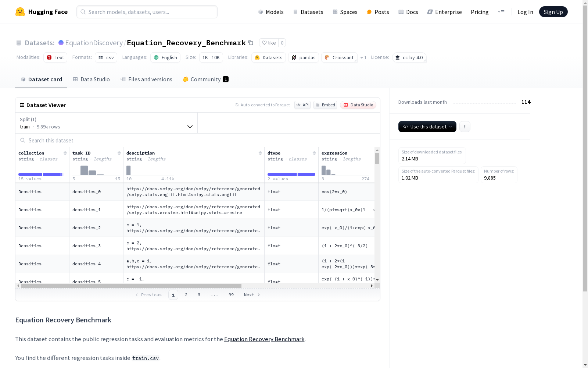This screenshot has width=588, height=368.
Task: Open the like count showing 0
Action: pos(282,43)
